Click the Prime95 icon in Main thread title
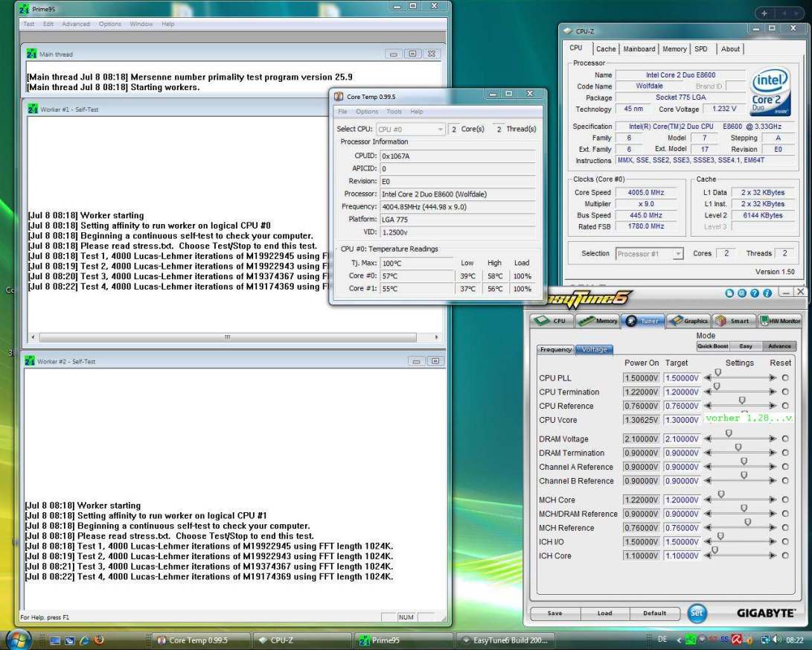812x650 pixels. 31,54
